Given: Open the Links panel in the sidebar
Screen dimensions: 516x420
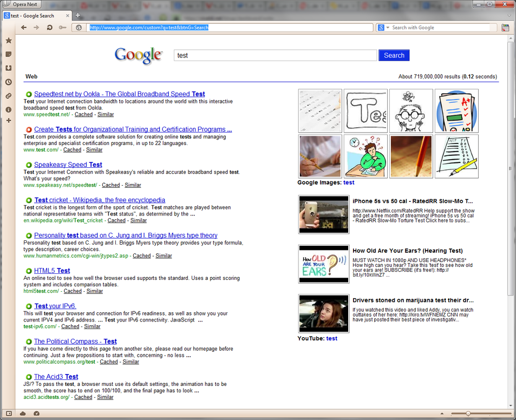Looking at the screenshot, I should click(9, 96).
